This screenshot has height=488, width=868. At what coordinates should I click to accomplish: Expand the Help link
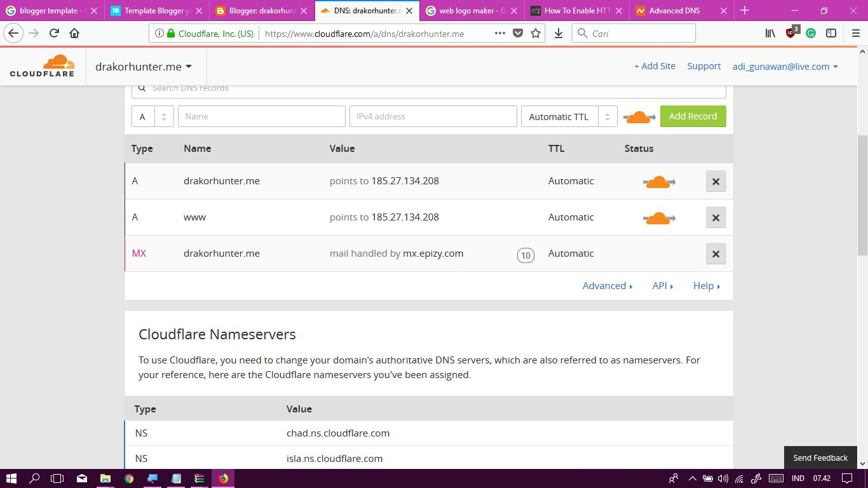click(x=707, y=286)
